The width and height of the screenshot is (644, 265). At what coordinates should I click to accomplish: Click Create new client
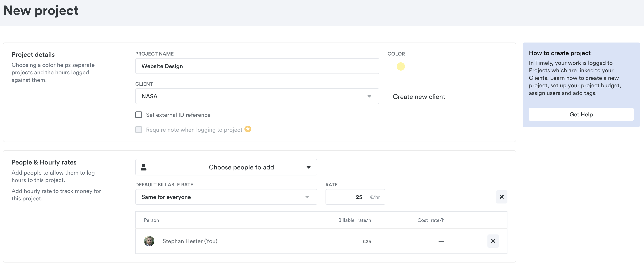[419, 97]
